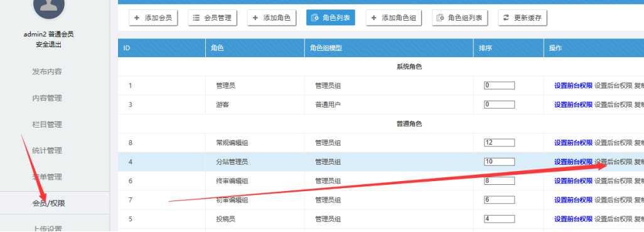644x232 pixels.
Task: Click the 角色组列表 icon
Action: pos(440,18)
